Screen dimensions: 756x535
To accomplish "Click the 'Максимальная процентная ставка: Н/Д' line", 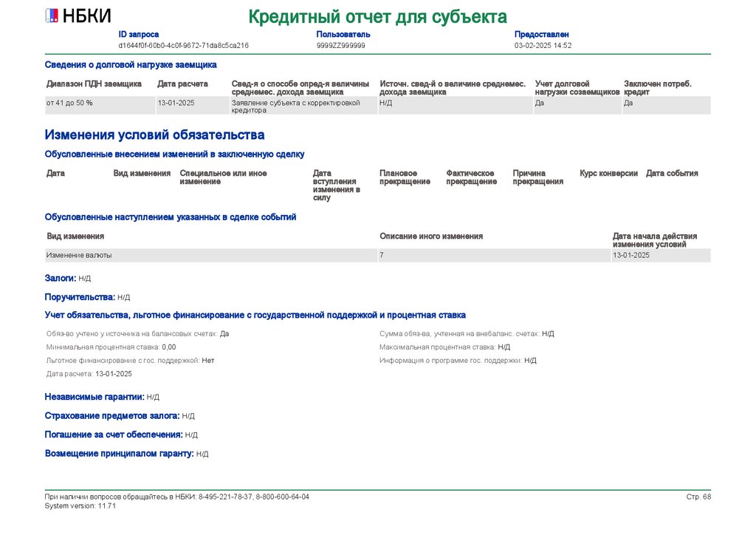I will tap(444, 347).
